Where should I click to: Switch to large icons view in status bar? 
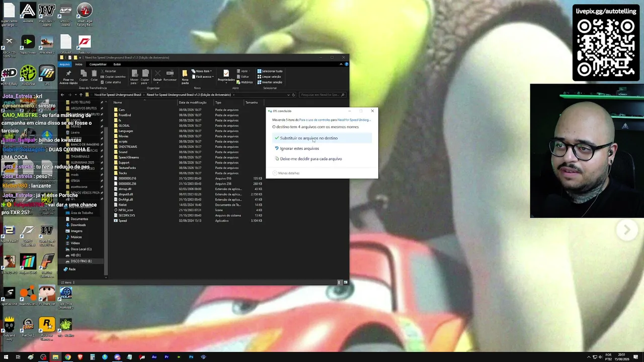tap(345, 282)
